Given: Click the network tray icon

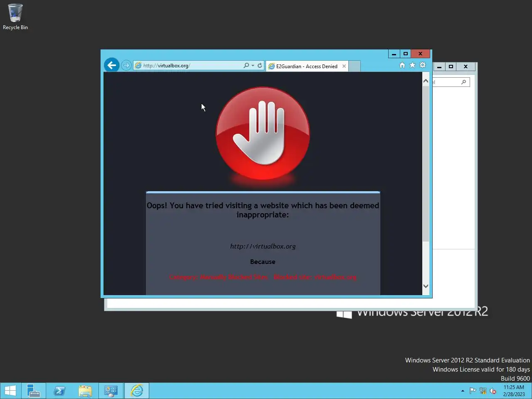Looking at the screenshot, I should point(483,391).
